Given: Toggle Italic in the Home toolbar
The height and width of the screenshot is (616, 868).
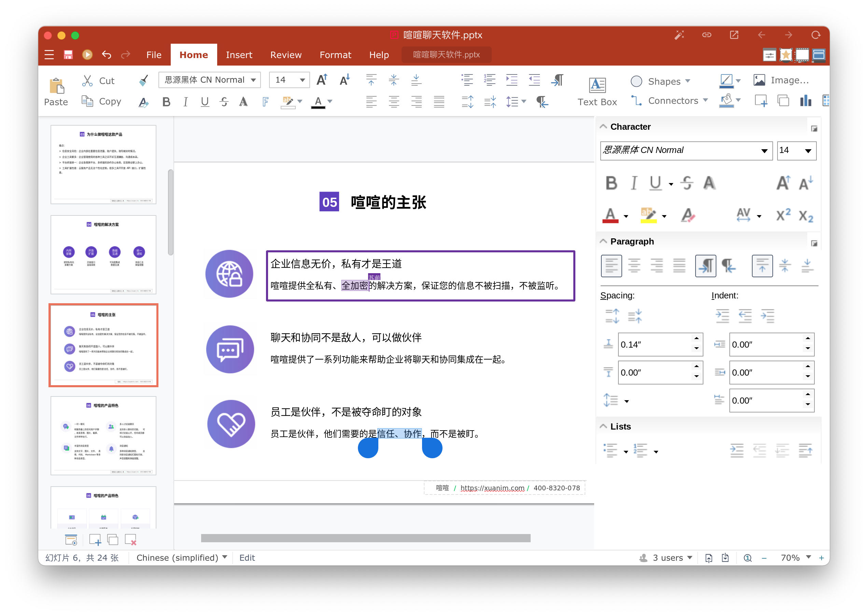Looking at the screenshot, I should pyautogui.click(x=185, y=102).
